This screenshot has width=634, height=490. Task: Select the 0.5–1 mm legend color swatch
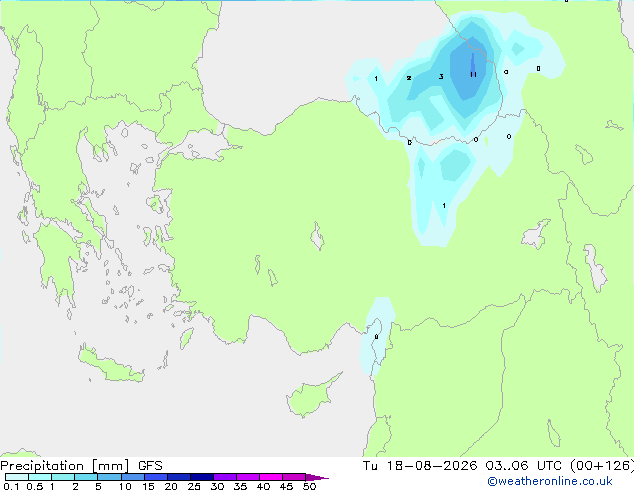40,477
